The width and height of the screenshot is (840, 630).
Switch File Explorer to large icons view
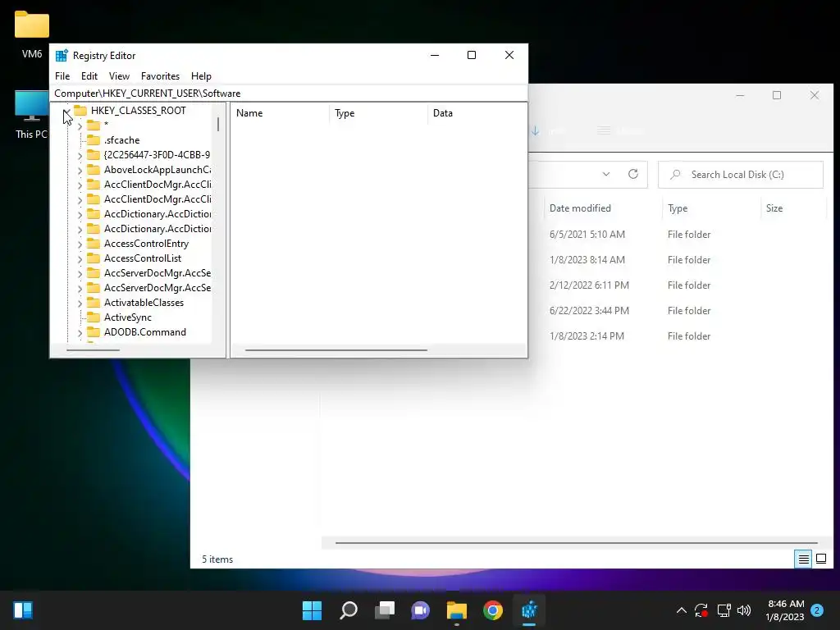tap(820, 559)
